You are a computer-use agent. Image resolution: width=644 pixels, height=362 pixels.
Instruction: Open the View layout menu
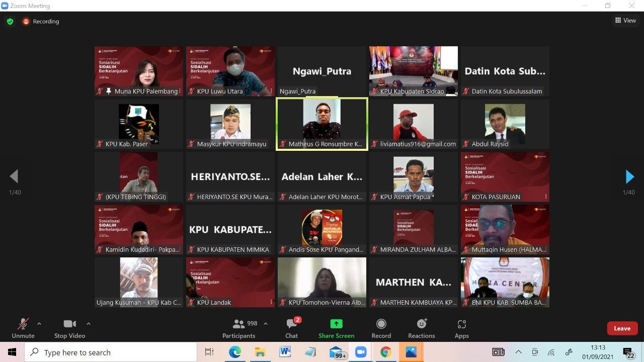(625, 21)
